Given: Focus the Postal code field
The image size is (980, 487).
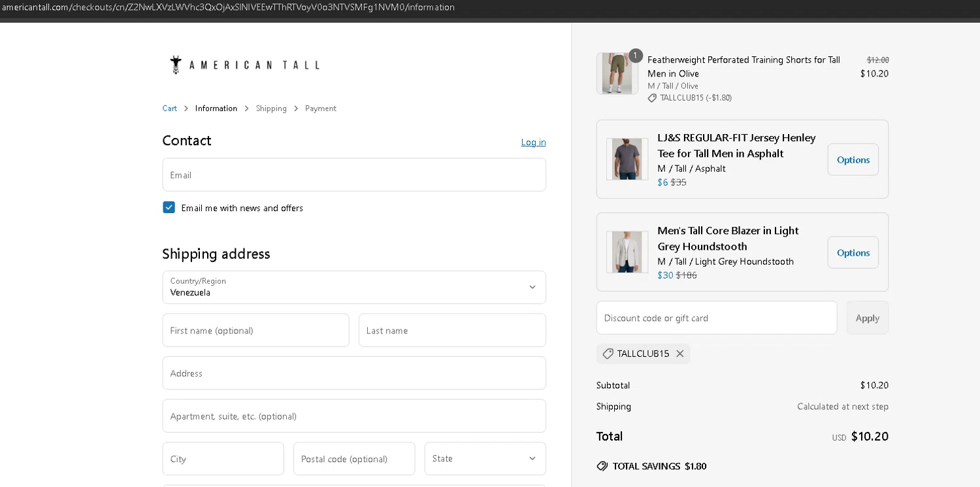Looking at the screenshot, I should [x=354, y=459].
